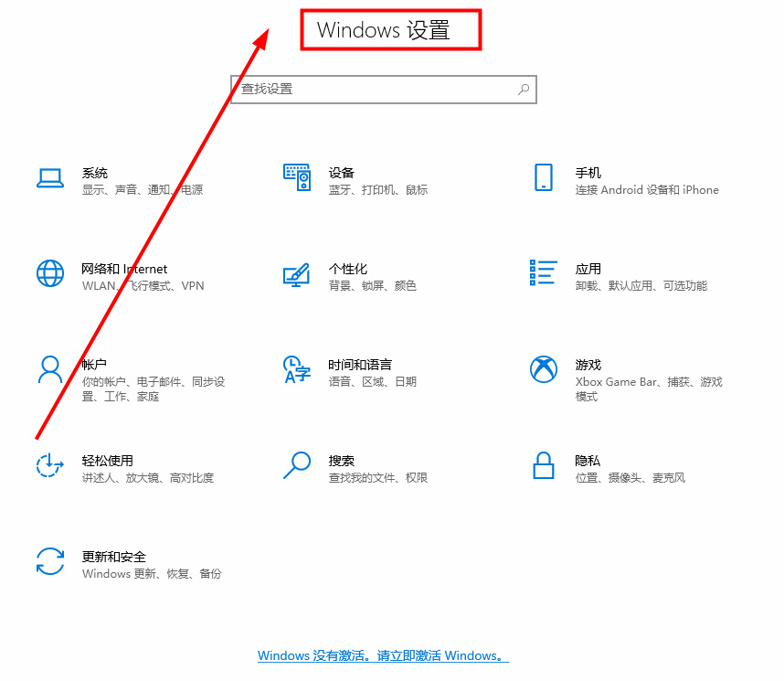Click the 'Windows 更新、恢复、备份' subtitle text
This screenshot has height=681, width=784.
click(x=154, y=573)
